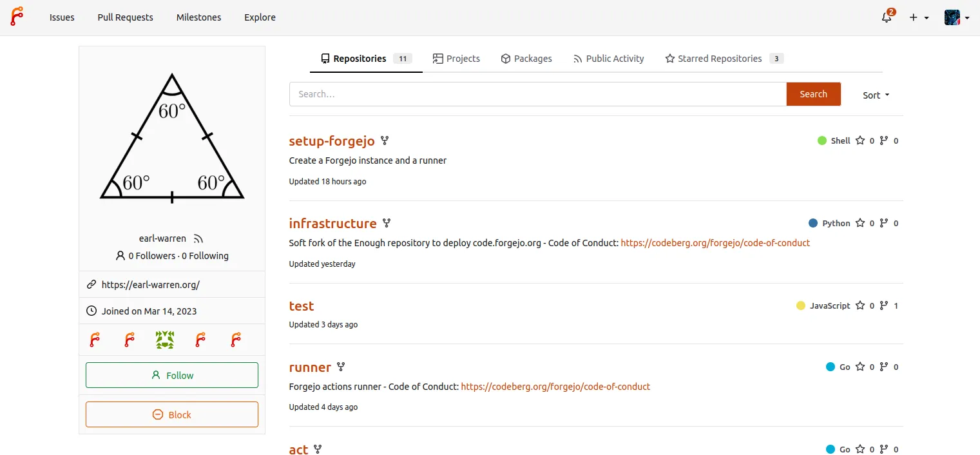Screen dimensions: 980x455
Task: Click the fork count icon on test row
Action: (x=883, y=305)
